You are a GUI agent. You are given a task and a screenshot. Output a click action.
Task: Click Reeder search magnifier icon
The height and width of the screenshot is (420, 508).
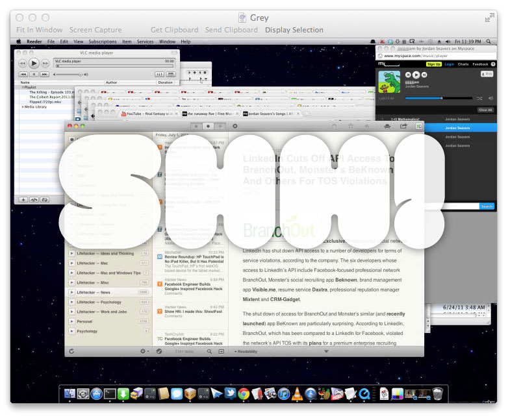click(210, 351)
